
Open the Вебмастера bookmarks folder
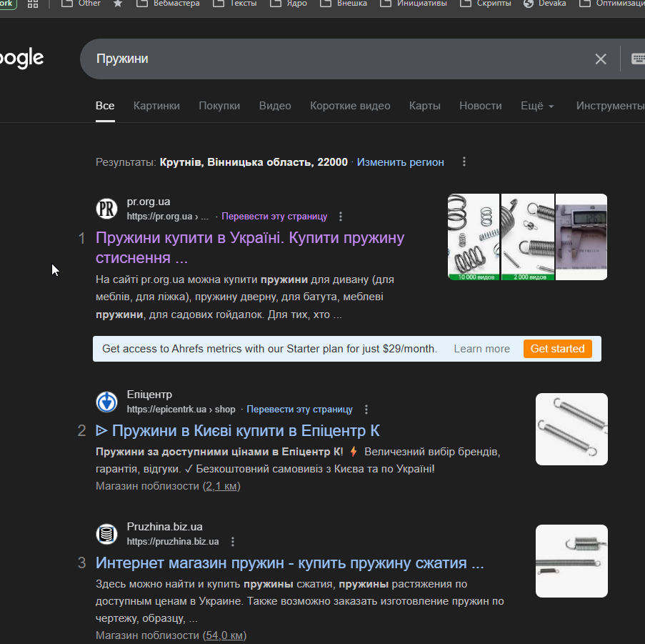point(168,4)
